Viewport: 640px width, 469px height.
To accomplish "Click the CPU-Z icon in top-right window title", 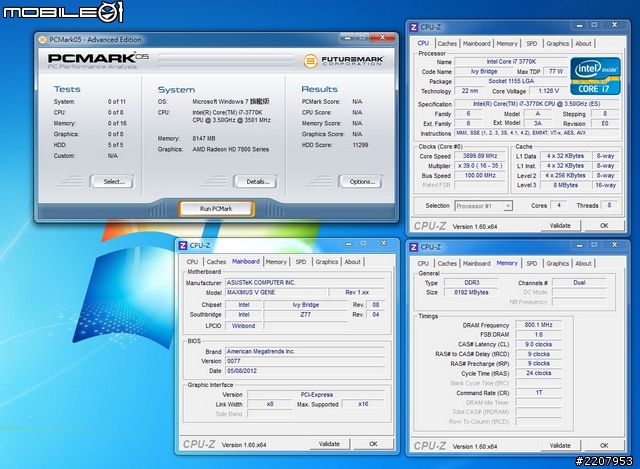I will (413, 27).
